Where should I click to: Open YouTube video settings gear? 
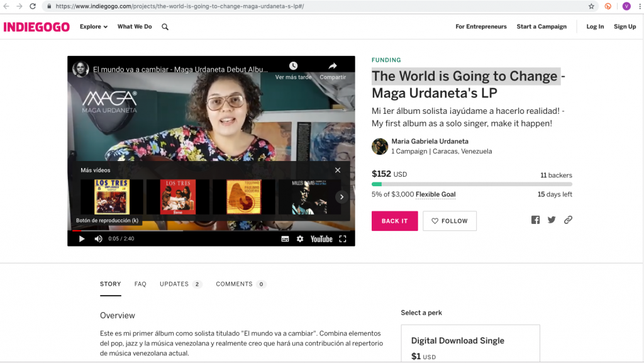click(300, 239)
